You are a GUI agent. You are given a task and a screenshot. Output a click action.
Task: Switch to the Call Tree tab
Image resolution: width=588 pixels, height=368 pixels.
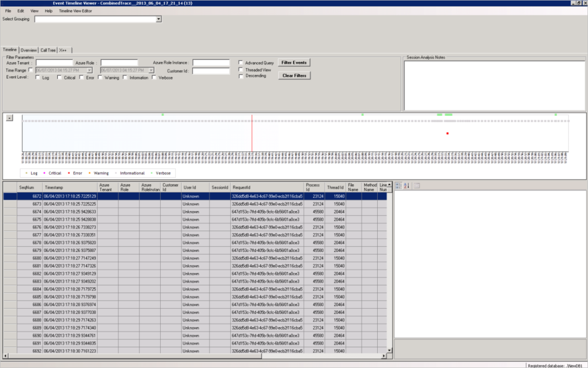pyautogui.click(x=48, y=50)
